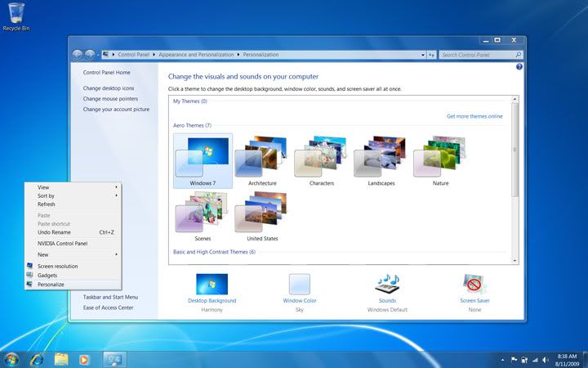Open the address bar history dropdown
The image size is (588, 368).
point(423,55)
